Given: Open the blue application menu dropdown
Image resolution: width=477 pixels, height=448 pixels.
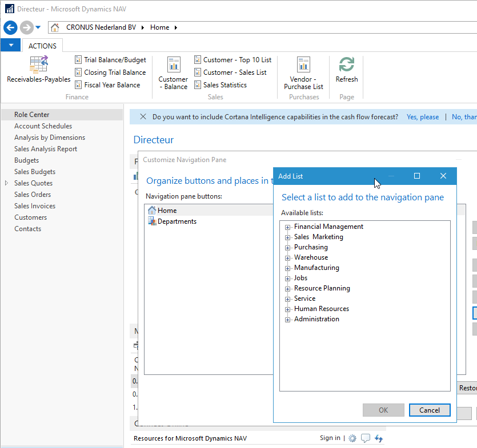Looking at the screenshot, I should (x=11, y=45).
